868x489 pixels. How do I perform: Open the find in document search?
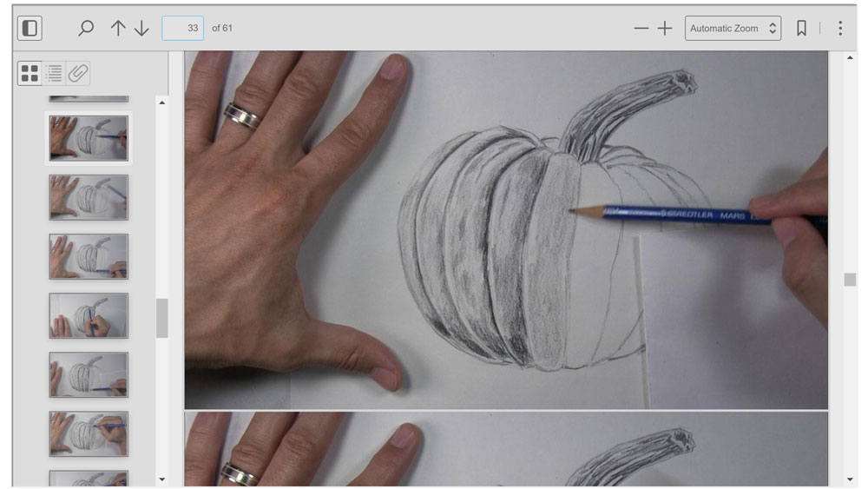86,29
